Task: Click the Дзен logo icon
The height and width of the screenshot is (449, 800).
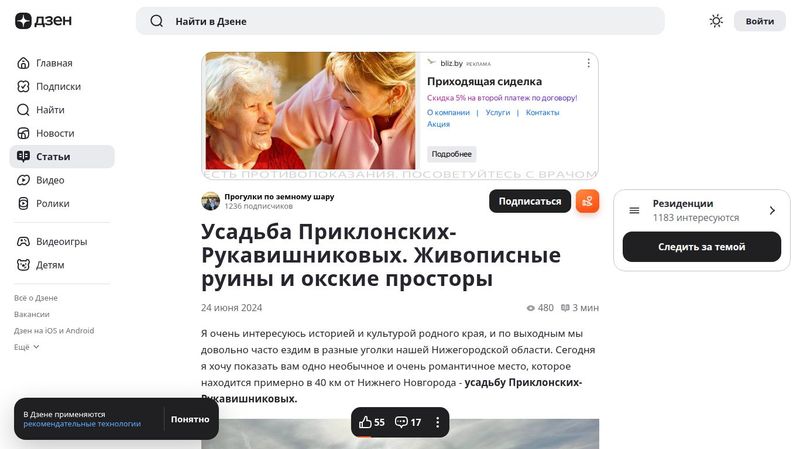Action: (23, 21)
